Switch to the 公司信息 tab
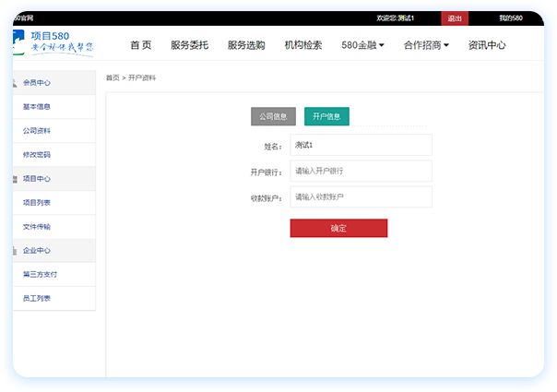The width and height of the screenshot is (557, 392). (273, 116)
